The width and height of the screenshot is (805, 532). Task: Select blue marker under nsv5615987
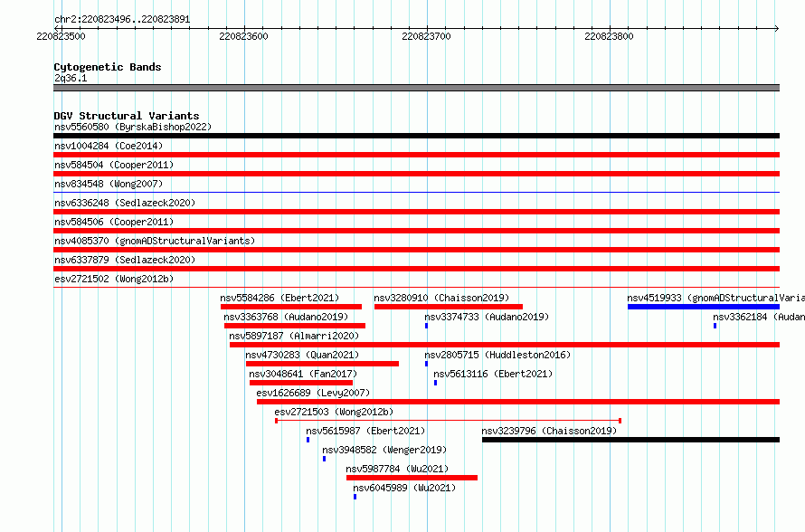pyautogui.click(x=308, y=440)
